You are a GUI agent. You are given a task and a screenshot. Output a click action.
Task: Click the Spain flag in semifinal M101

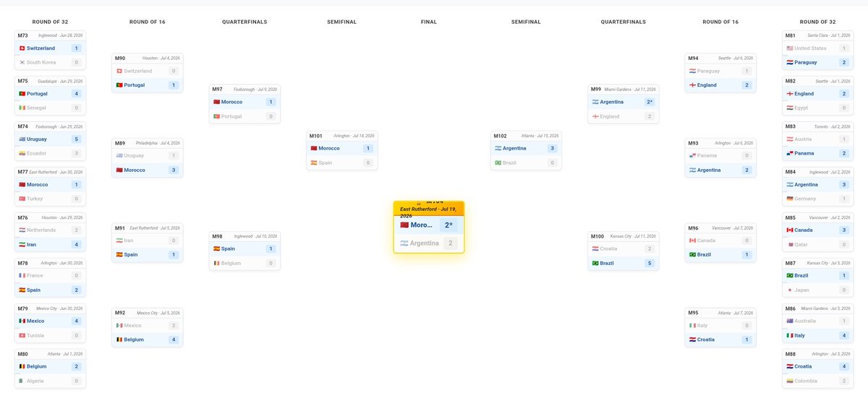(314, 163)
